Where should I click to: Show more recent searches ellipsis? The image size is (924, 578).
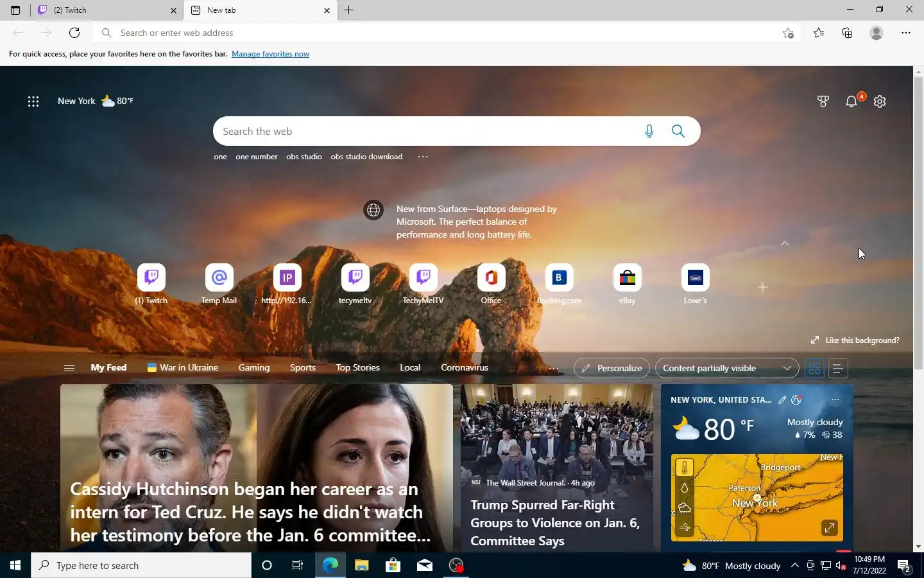(x=422, y=157)
